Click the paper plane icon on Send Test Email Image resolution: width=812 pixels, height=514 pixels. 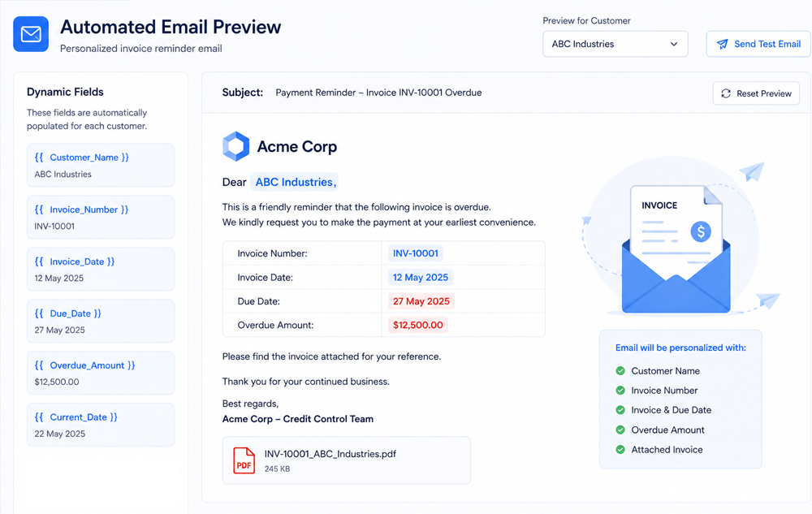coord(722,44)
